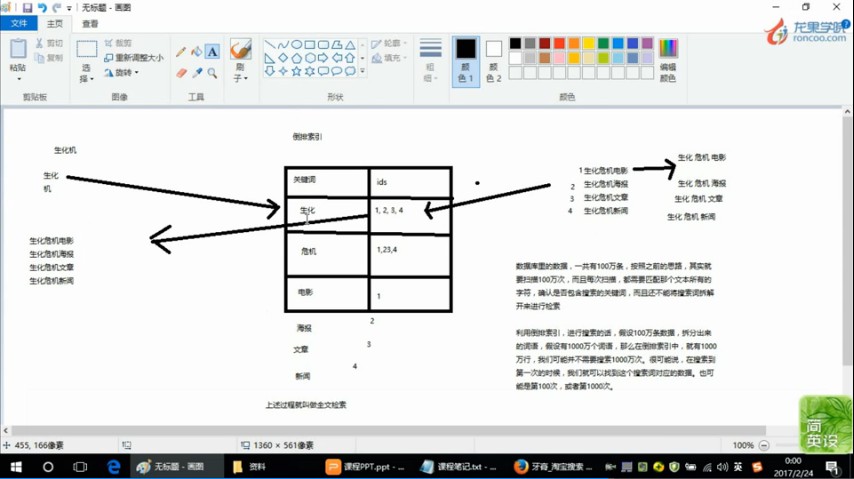Switch to 课程笔记.txt taskbar window
This screenshot has height=479, width=854.
pos(459,467)
